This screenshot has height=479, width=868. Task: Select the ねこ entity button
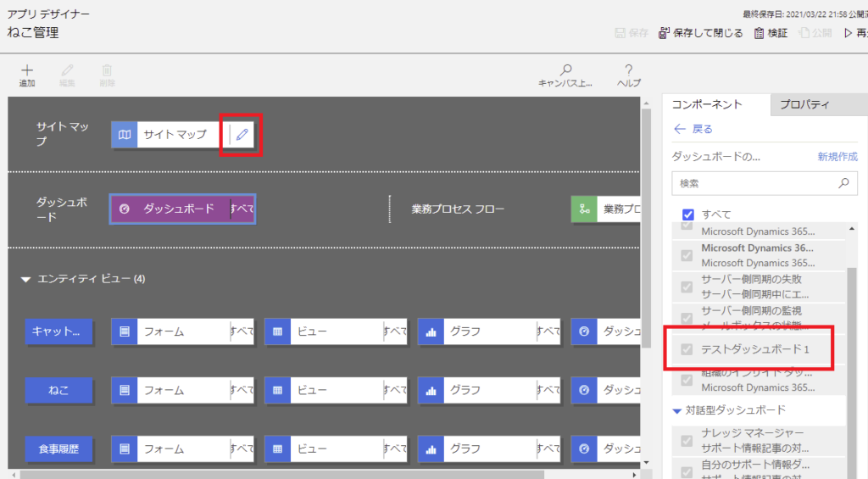click(x=58, y=390)
